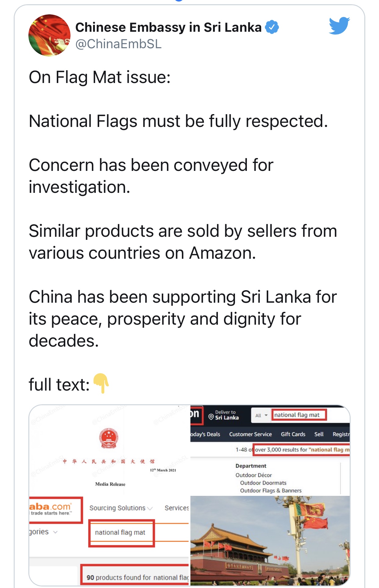Click the Chinese national emblem in media release
379x588 pixels.
[x=109, y=438]
